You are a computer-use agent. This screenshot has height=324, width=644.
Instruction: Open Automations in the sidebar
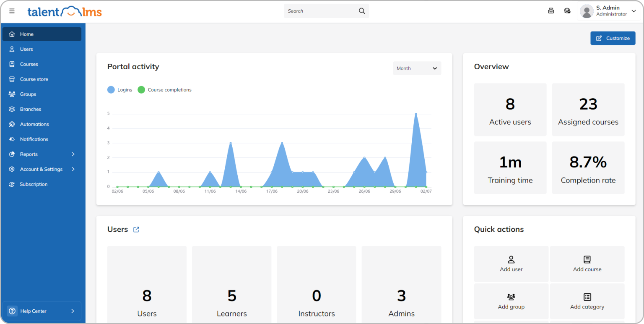click(34, 124)
